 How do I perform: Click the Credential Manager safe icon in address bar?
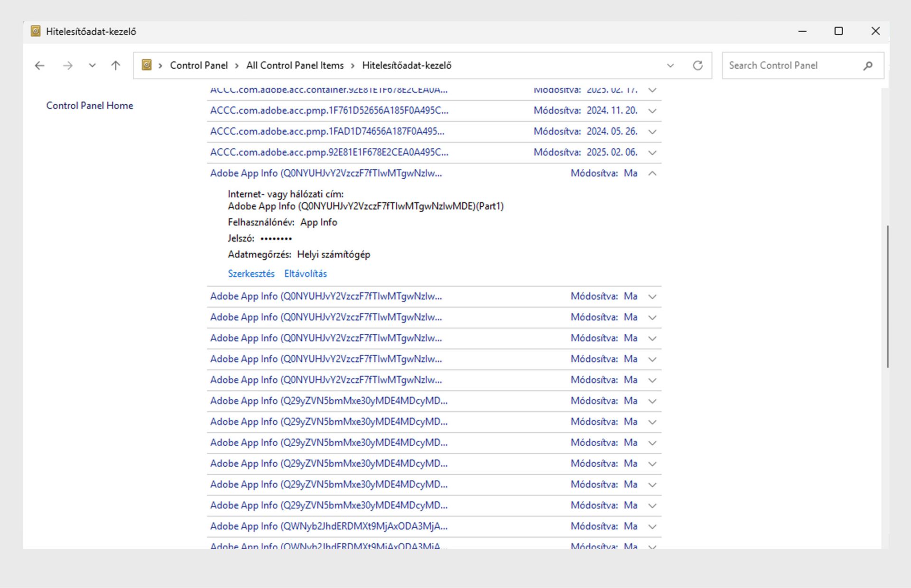click(147, 65)
